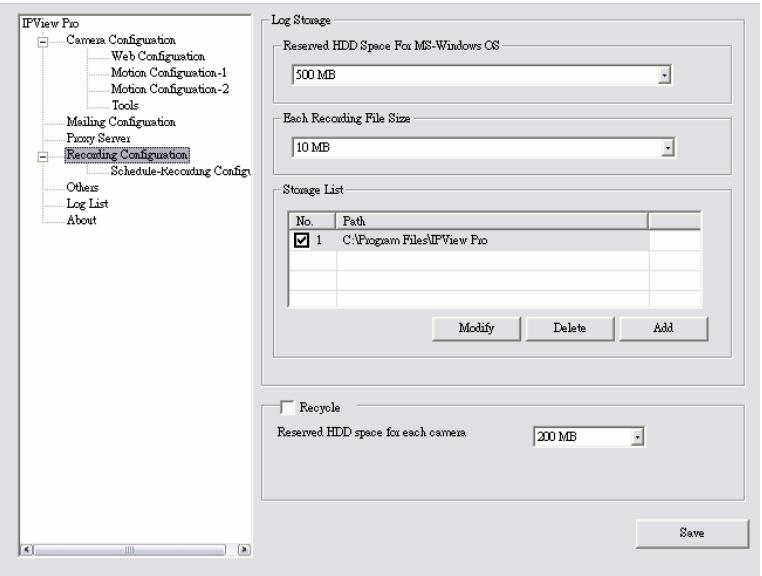Click the Modify button
Screen dimensions: 762x576
[x=476, y=329]
